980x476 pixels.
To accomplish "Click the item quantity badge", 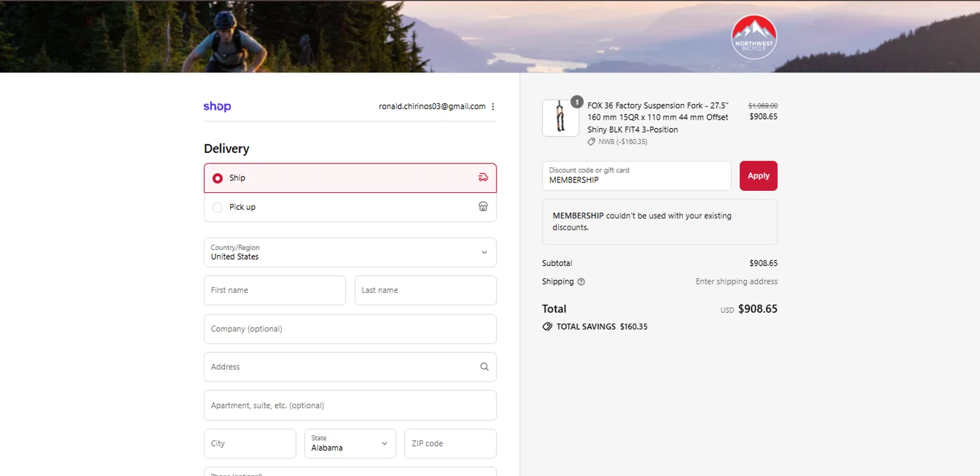I will coord(577,102).
